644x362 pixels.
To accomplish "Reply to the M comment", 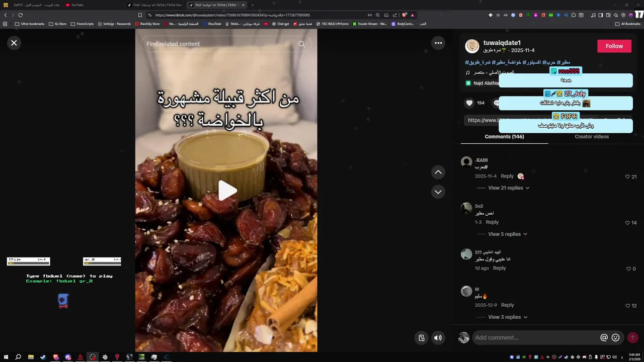I will pyautogui.click(x=507, y=305).
